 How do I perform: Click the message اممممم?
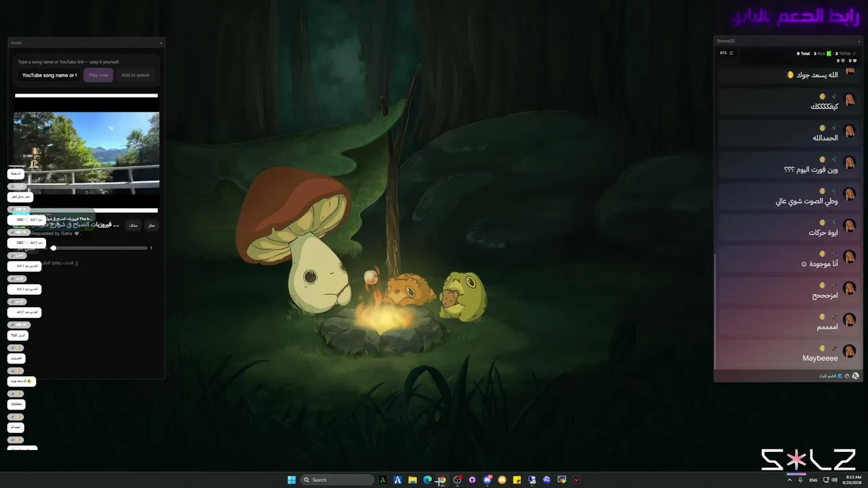(827, 327)
